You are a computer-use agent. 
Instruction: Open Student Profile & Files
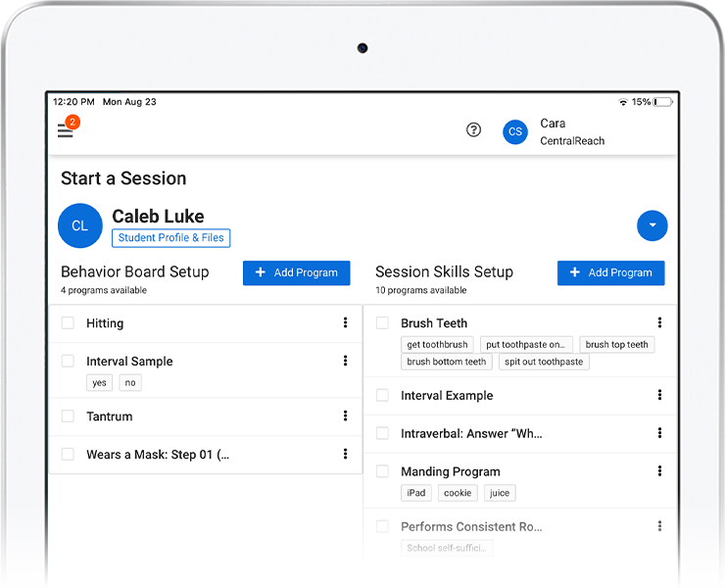[x=171, y=238]
